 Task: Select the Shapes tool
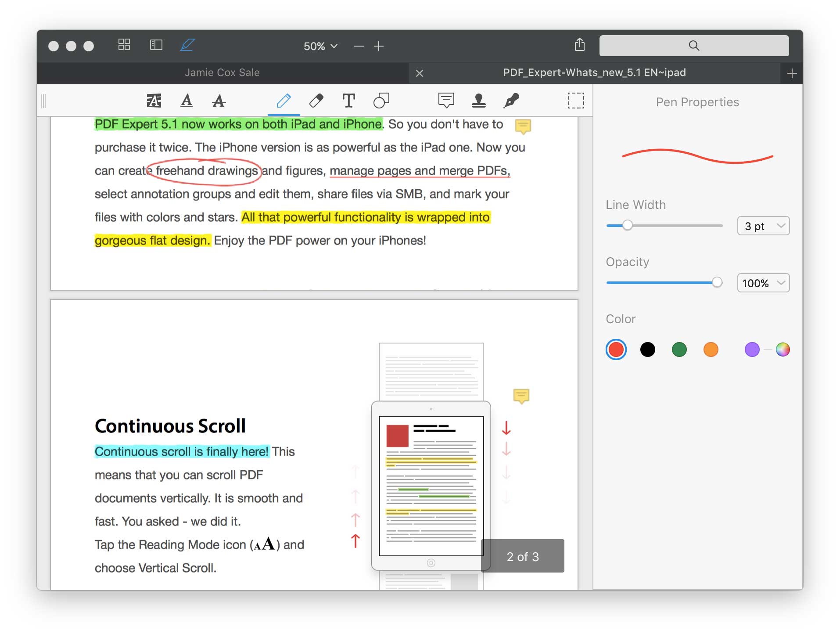click(381, 101)
